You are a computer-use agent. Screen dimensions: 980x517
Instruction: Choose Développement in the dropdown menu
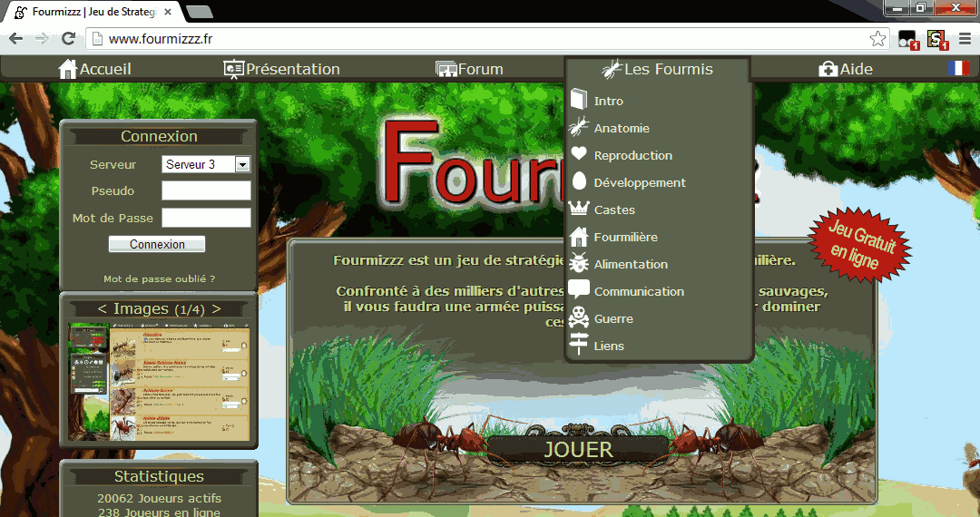pyautogui.click(x=640, y=183)
